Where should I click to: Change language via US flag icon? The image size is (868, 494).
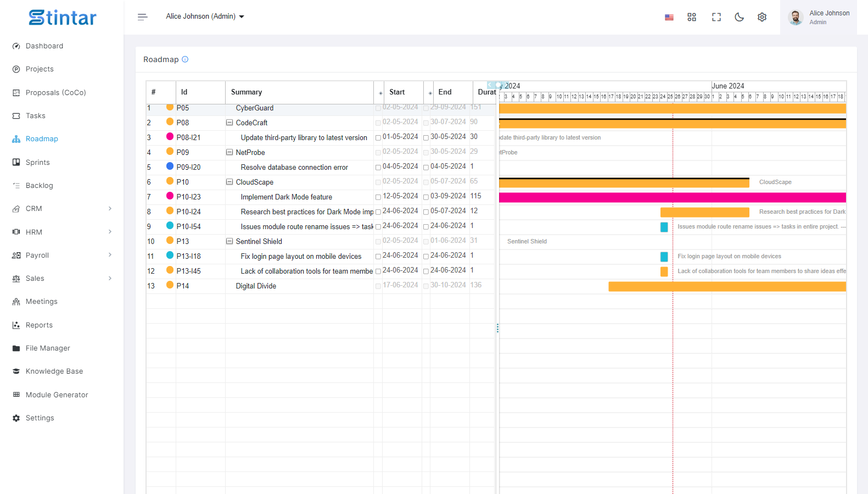point(669,18)
